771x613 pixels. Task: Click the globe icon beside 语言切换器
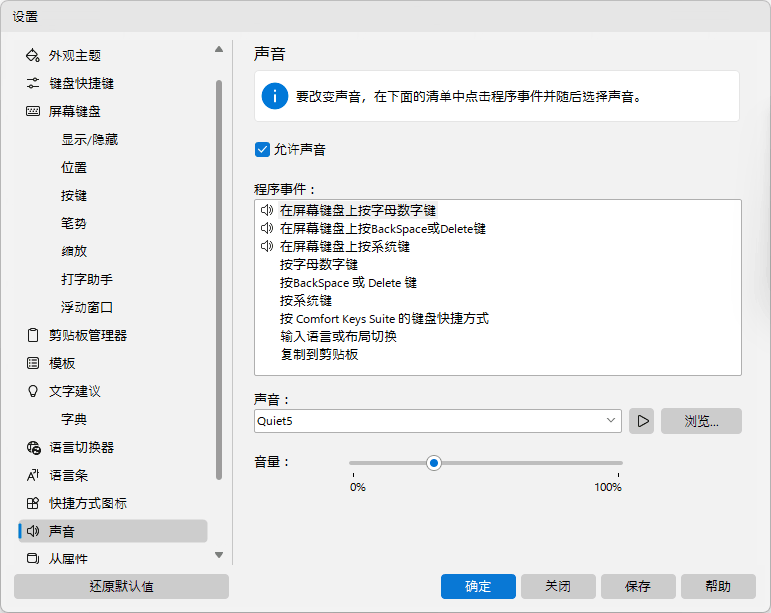pyautogui.click(x=33, y=447)
